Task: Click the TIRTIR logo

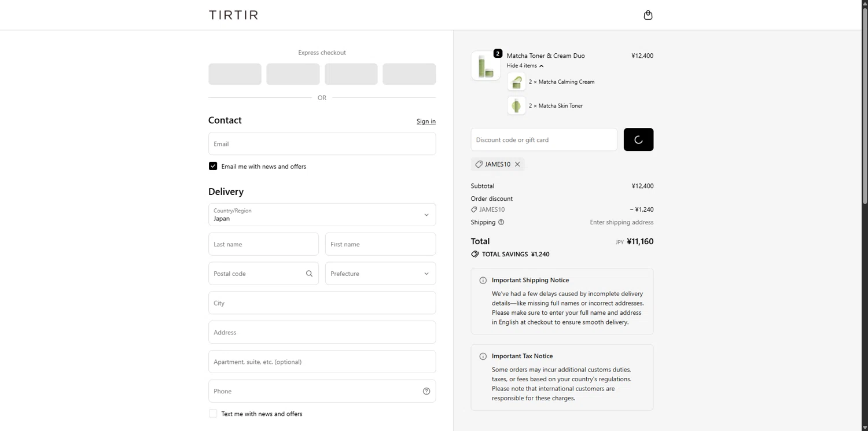Action: [233, 15]
